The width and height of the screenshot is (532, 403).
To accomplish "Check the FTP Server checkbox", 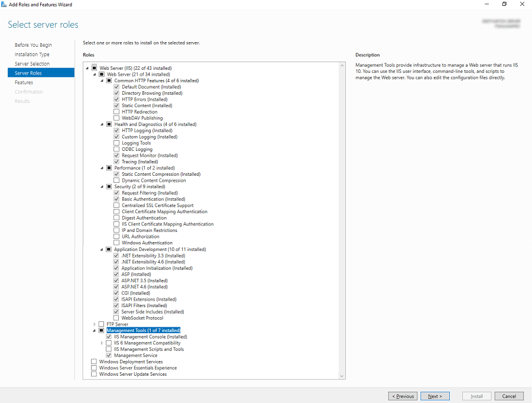I will click(x=101, y=324).
